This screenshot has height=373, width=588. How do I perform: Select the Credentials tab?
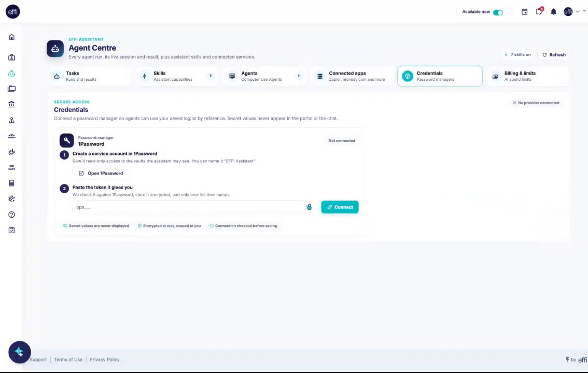tap(440, 76)
